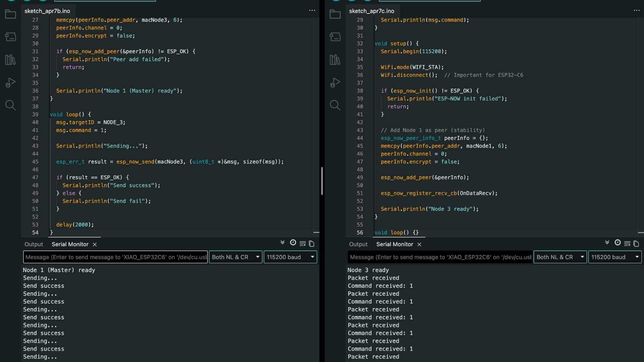
Task: Open Search icon in right window sidebar
Action: 335,105
